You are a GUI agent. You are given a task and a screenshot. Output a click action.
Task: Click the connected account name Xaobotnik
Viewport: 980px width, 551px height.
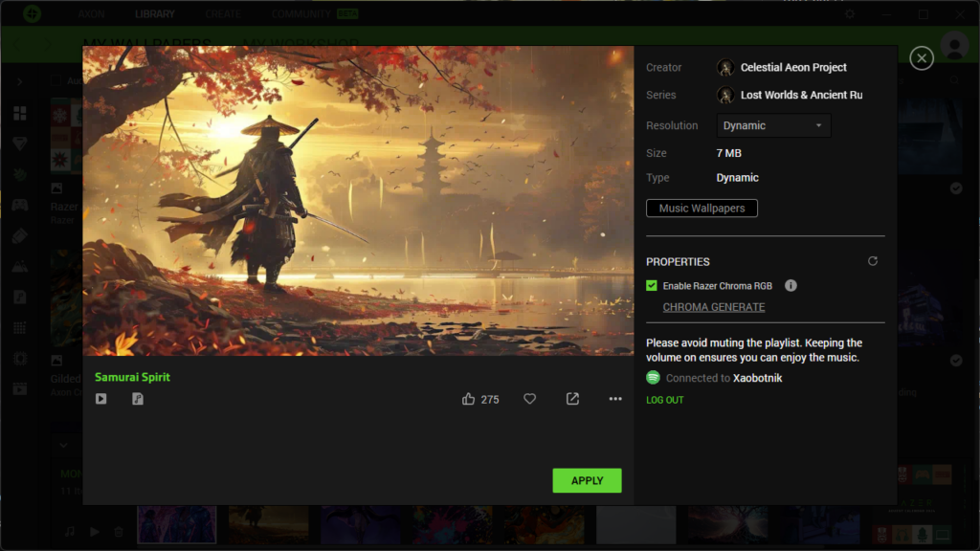click(x=758, y=378)
